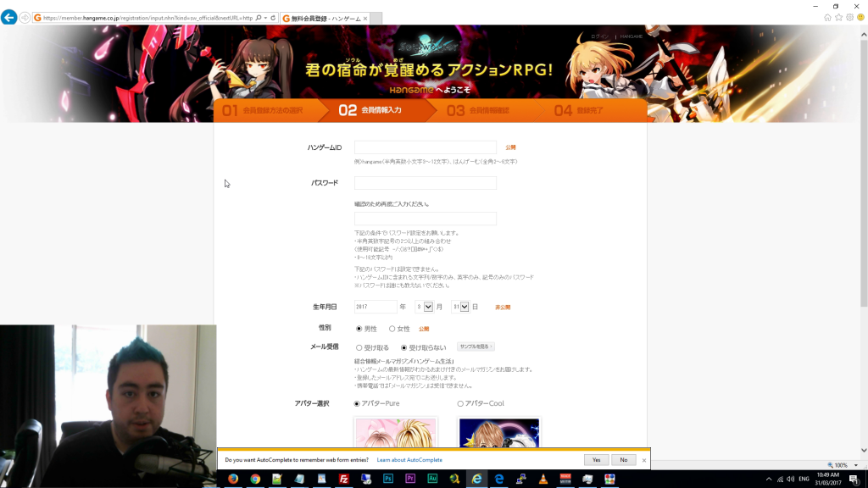The width and height of the screenshot is (868, 488).
Task: Open Premiere Pro from the taskbar
Action: tap(410, 479)
